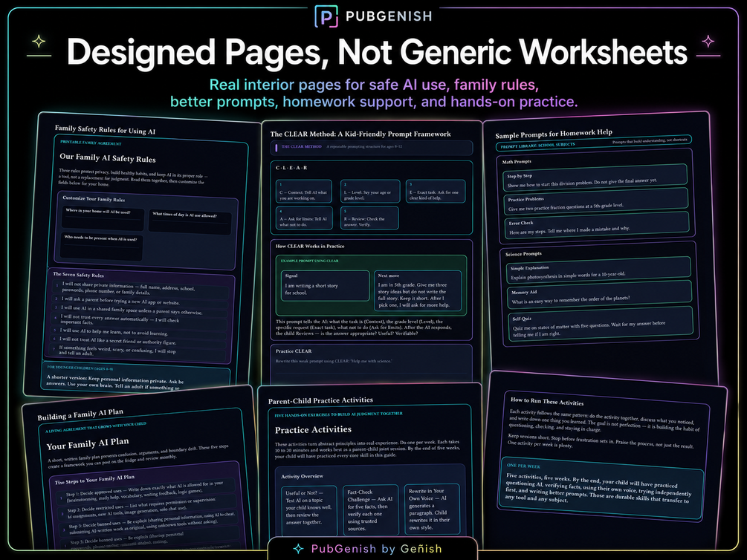
Task: Click the 'Self-Quiz' prompt card
Action: point(601,324)
